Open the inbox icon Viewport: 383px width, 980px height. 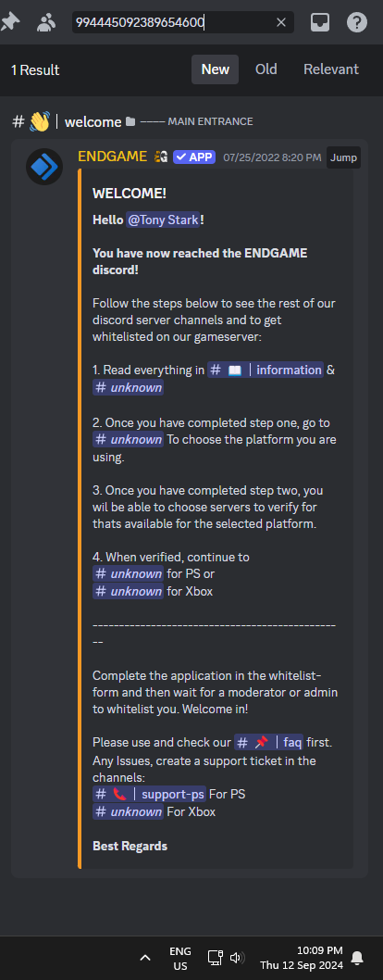pos(320,22)
